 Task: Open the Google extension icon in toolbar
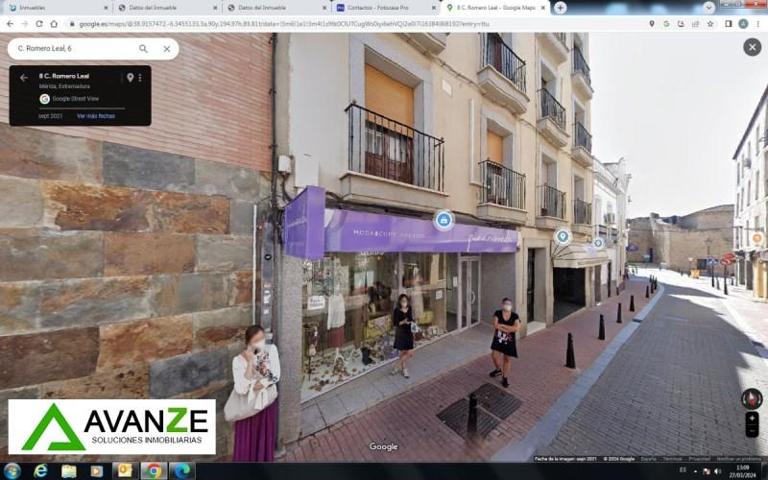[x=666, y=24]
